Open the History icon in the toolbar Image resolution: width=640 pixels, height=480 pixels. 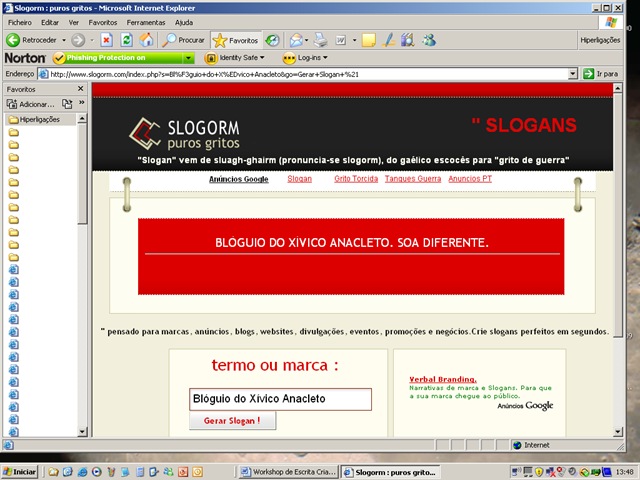pyautogui.click(x=272, y=40)
